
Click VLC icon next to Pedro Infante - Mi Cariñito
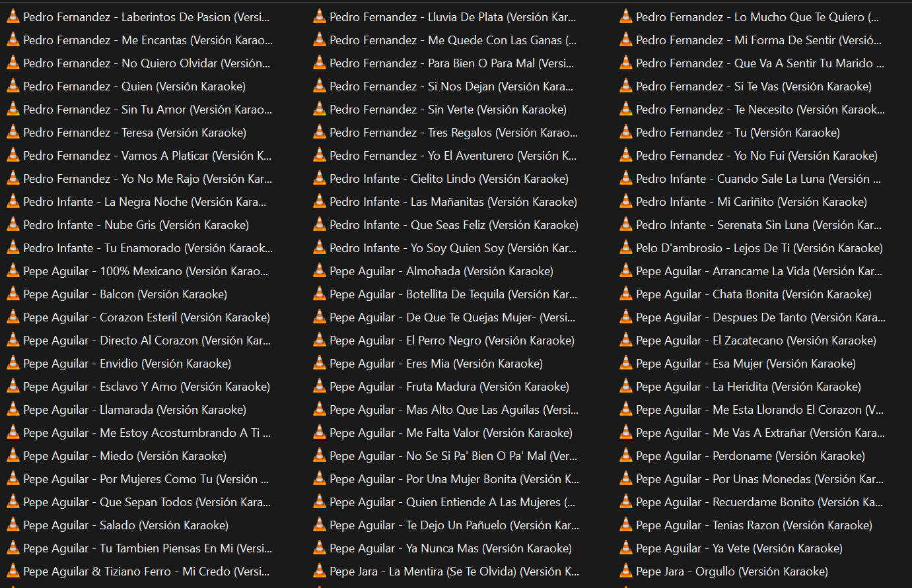(625, 202)
